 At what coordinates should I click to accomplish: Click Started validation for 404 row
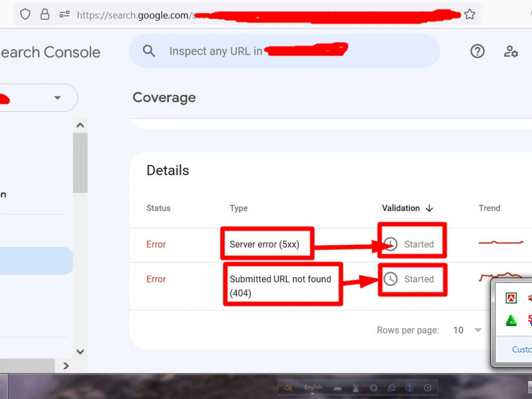coord(419,279)
